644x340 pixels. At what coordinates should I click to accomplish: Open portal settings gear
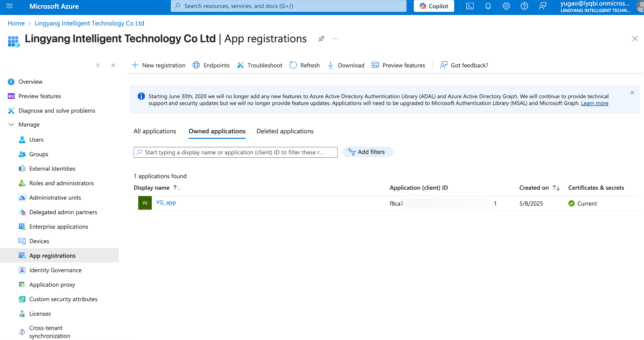506,6
